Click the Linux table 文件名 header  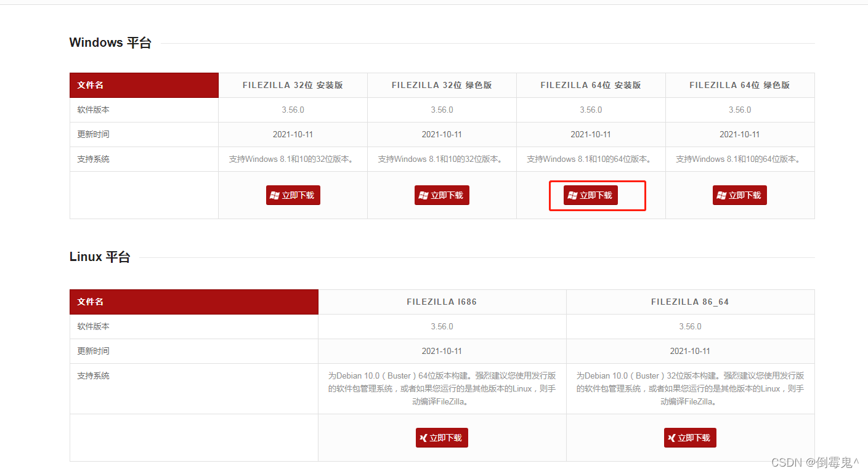click(194, 302)
